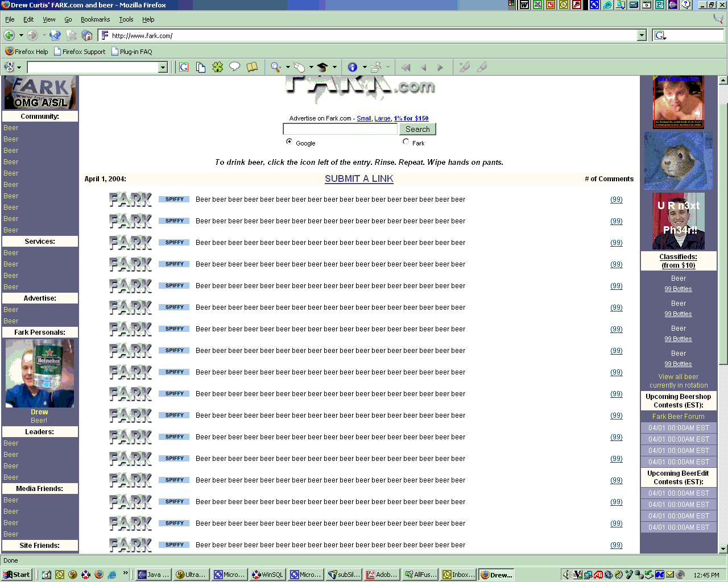Screen dimensions: 728x582
Task: Select the Google search radio button
Action: tap(289, 142)
